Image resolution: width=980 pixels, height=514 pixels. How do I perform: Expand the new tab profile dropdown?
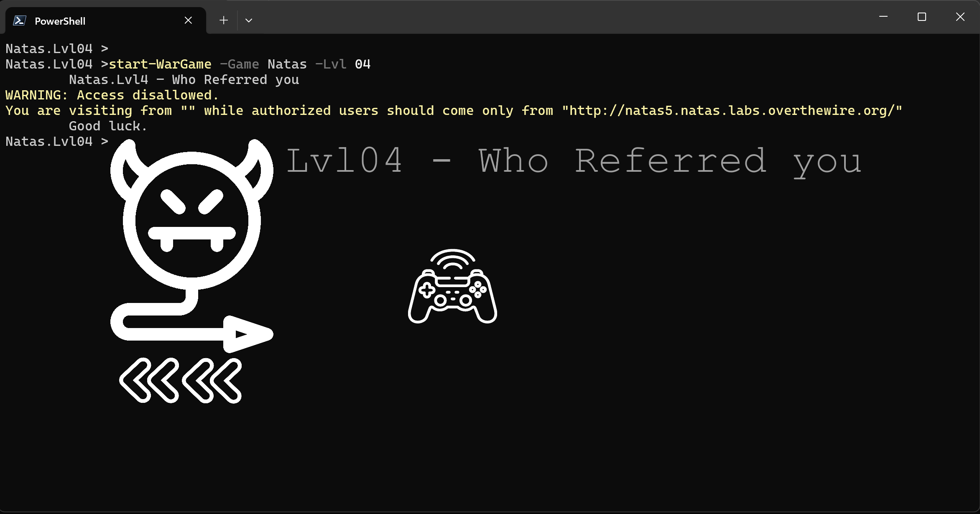pyautogui.click(x=249, y=20)
